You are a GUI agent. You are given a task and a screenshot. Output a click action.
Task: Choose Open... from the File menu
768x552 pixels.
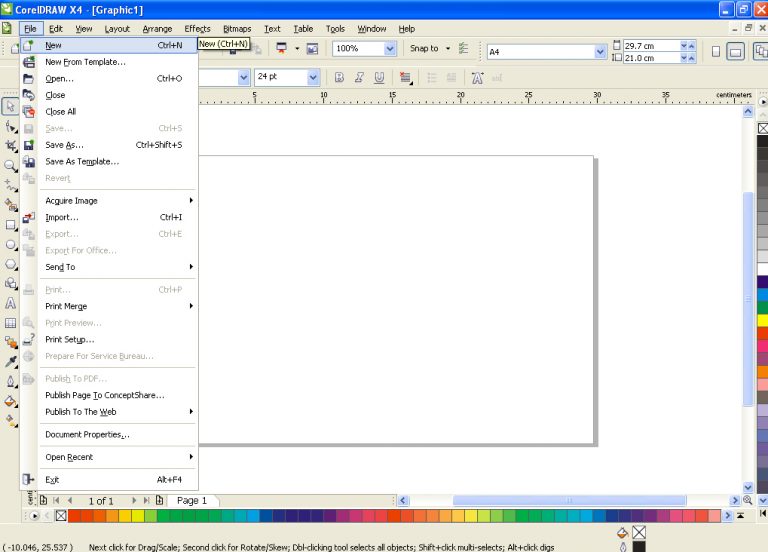coord(109,78)
